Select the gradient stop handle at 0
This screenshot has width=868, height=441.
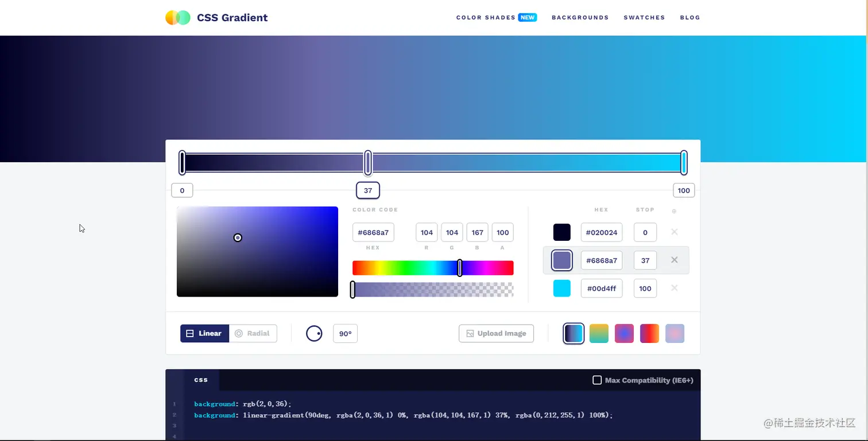tap(182, 163)
